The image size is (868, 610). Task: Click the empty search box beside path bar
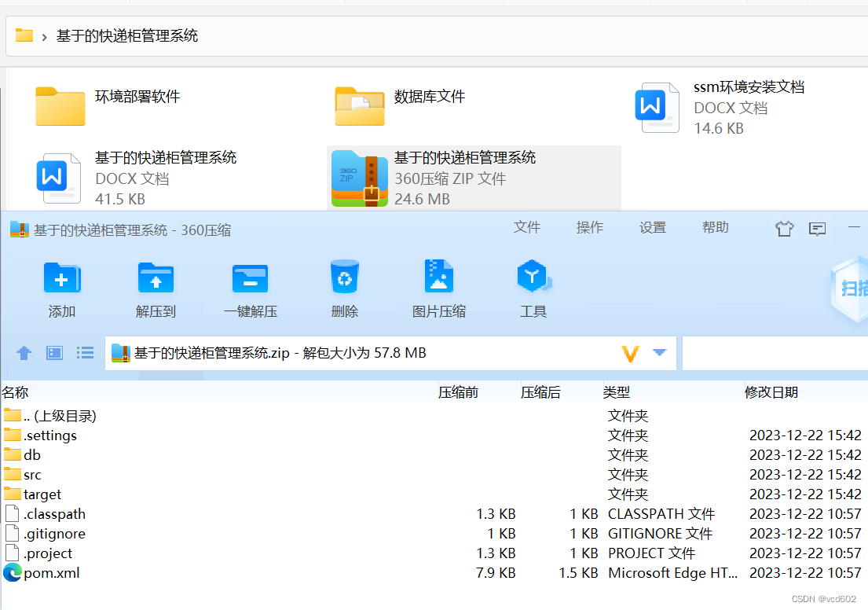tap(775, 353)
